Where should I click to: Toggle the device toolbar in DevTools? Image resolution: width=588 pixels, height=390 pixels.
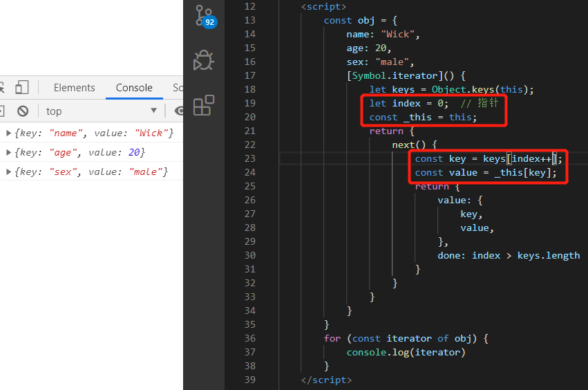point(21,87)
